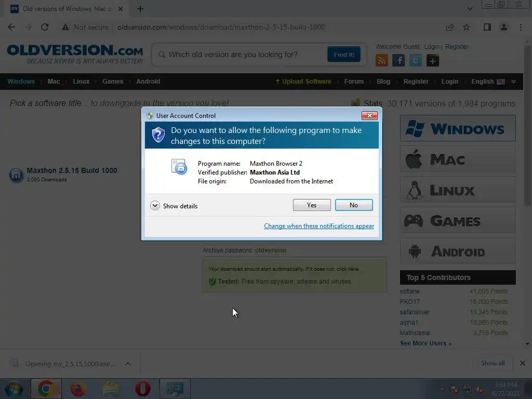Click Login in the black navigation bar
The width and height of the screenshot is (532, 399).
[x=450, y=82]
